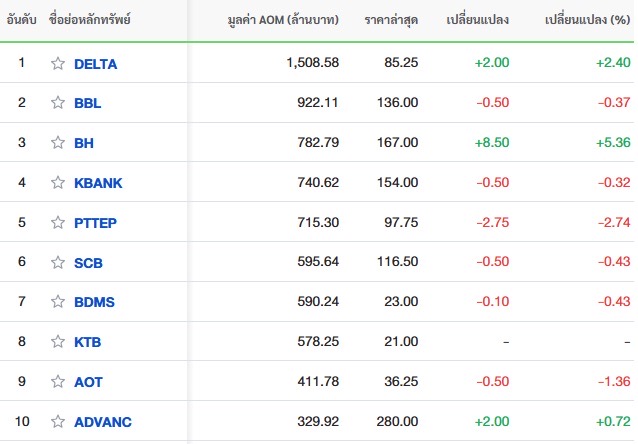The height and width of the screenshot is (444, 638).
Task: Toggle the favorite star for BH
Action: 58,142
